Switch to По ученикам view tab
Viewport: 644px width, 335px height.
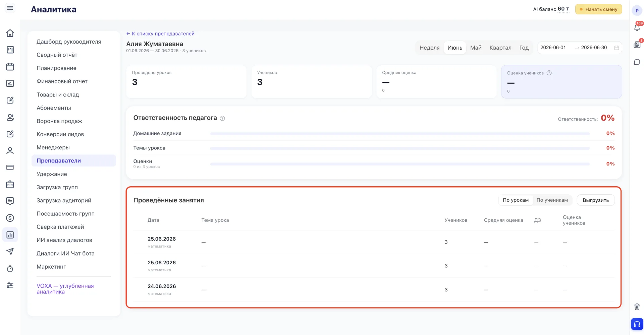point(552,200)
